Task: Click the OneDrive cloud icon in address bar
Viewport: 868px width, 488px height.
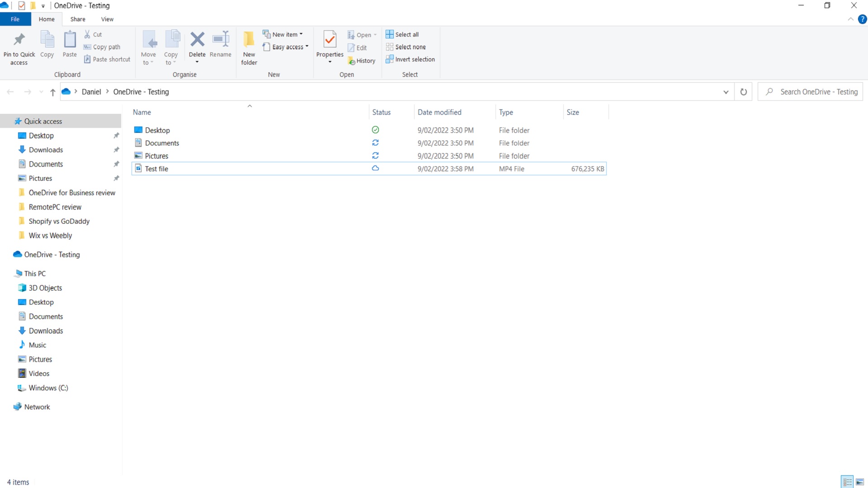Action: tap(66, 92)
